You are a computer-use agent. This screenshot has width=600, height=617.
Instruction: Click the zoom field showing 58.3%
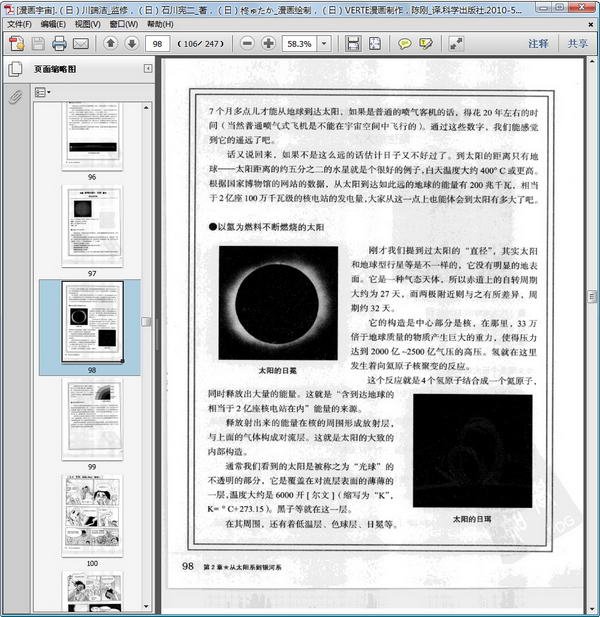coord(300,44)
